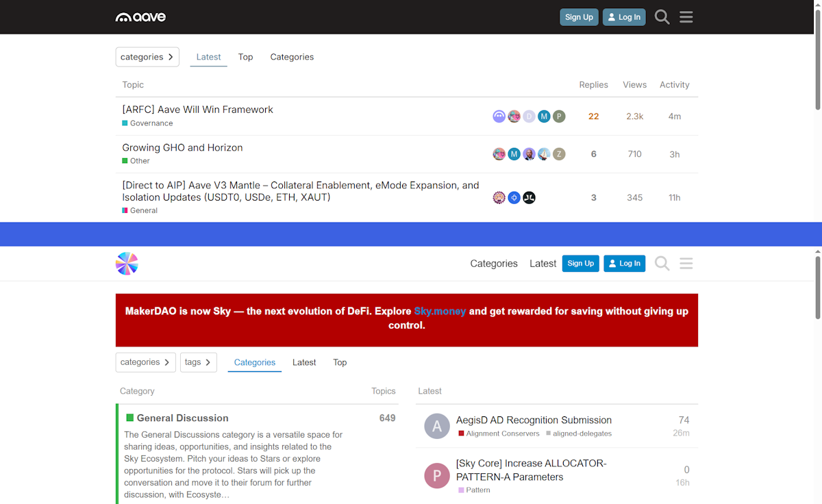Select the Top tab in Sky forum
The height and width of the screenshot is (504, 822).
pyautogui.click(x=340, y=362)
